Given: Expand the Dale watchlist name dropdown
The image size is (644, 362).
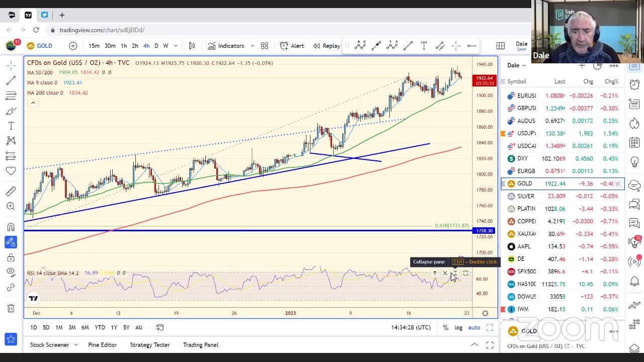Looking at the screenshot, I should [516, 65].
